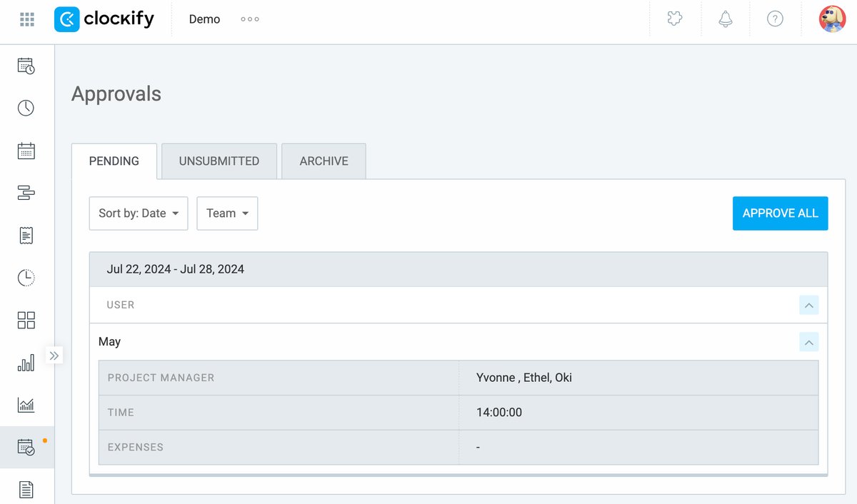This screenshot has width=857, height=504.
Task: Click the APPROVE ALL button
Action: coord(781,213)
